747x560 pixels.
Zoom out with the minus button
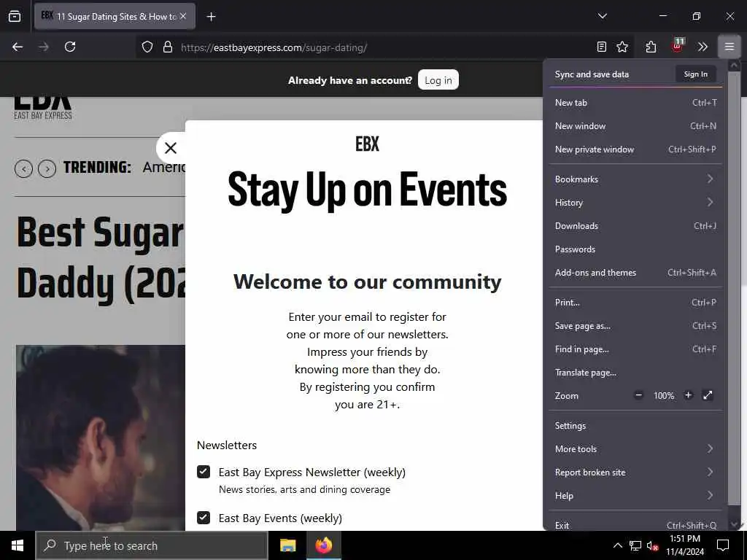[638, 395]
